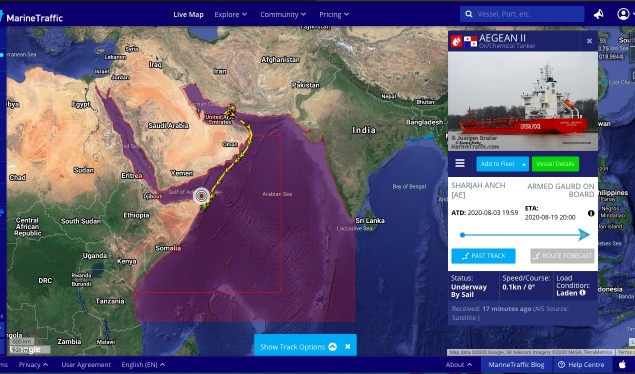
Task: Expand the Explore menu
Action: [230, 15]
